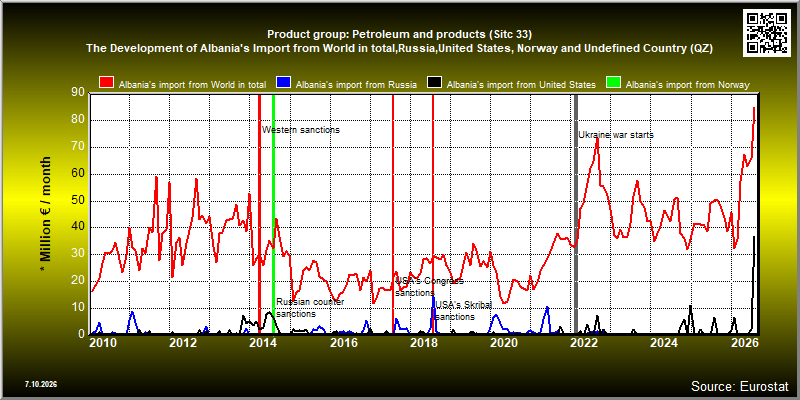Click y-axis value 40
800x400 pixels.
coord(79,228)
